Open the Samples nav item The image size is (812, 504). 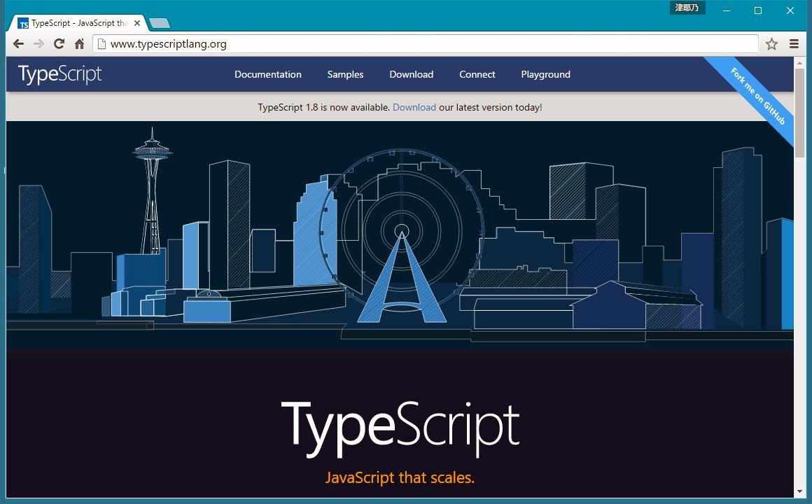[x=345, y=74]
